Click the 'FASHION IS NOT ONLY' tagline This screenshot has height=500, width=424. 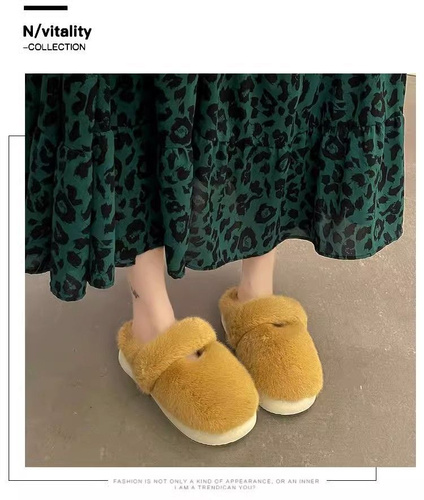[x=216, y=481]
